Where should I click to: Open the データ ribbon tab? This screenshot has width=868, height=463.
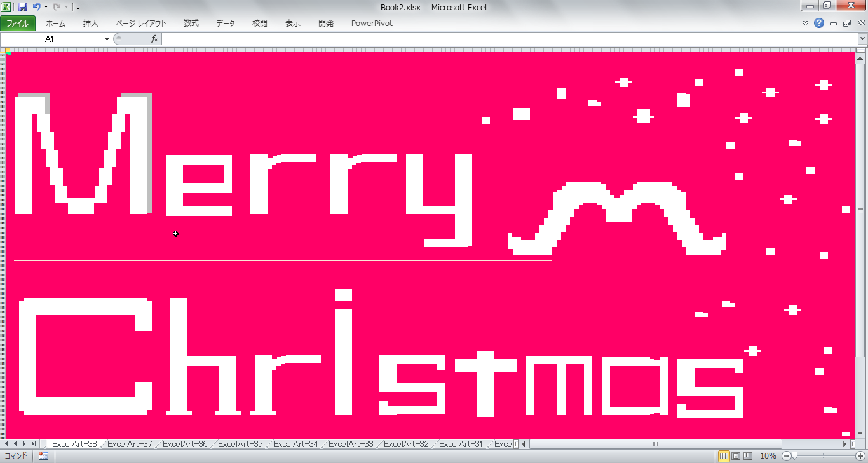(226, 24)
